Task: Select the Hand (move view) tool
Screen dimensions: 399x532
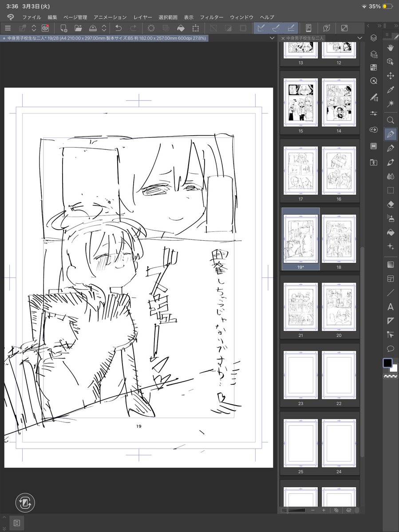Action: point(391,47)
